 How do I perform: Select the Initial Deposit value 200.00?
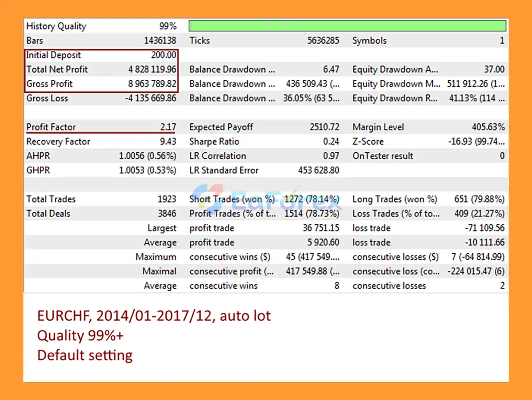click(163, 55)
